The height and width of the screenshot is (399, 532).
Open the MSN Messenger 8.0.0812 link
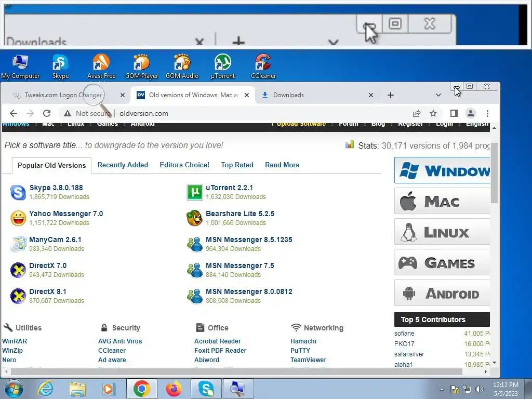tap(249, 291)
